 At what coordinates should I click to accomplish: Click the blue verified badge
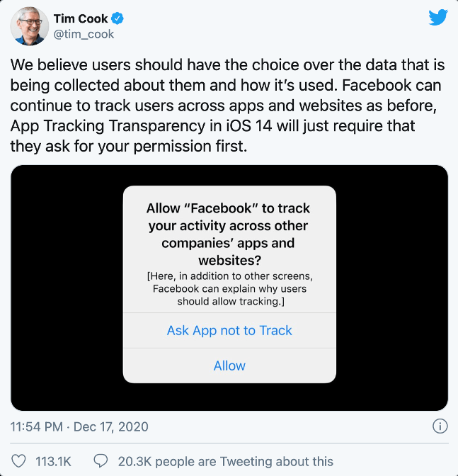[117, 19]
